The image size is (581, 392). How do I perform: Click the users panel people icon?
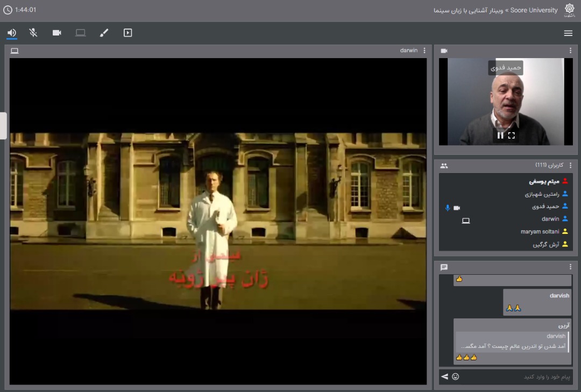pos(444,166)
